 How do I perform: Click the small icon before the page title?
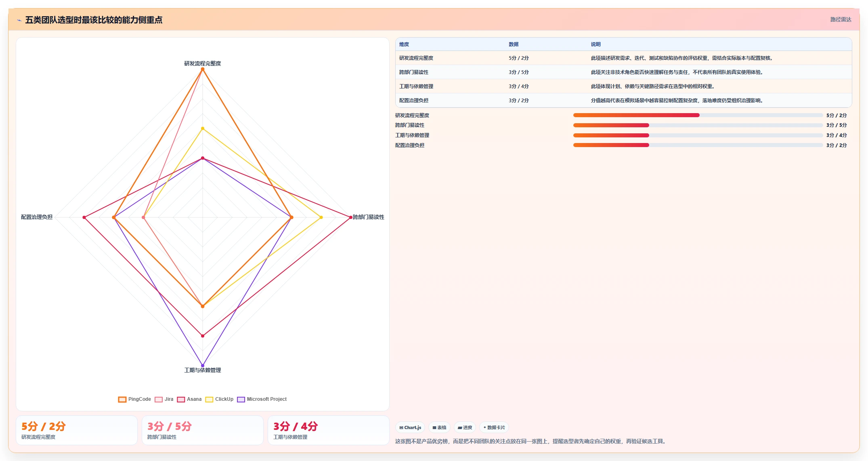(19, 20)
